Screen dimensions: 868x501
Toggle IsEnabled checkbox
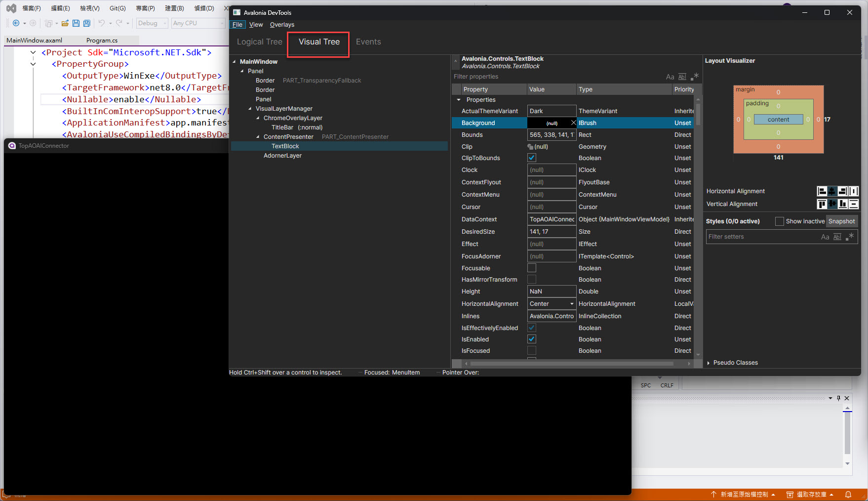(x=532, y=339)
